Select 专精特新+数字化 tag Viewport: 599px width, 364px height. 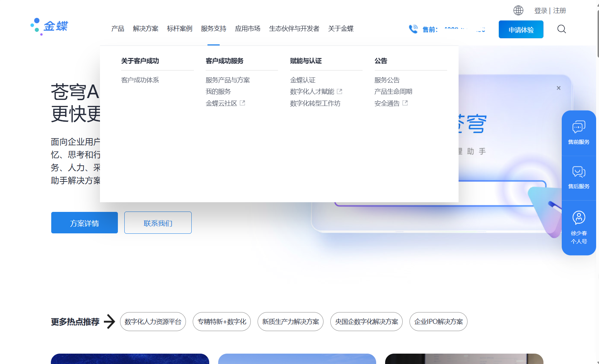coord(222,321)
